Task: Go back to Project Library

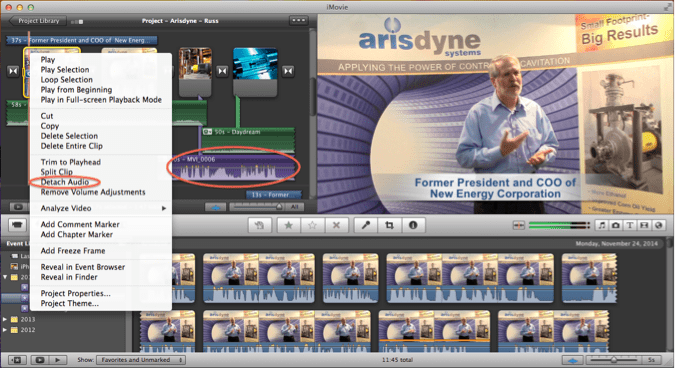Action: 38,21
